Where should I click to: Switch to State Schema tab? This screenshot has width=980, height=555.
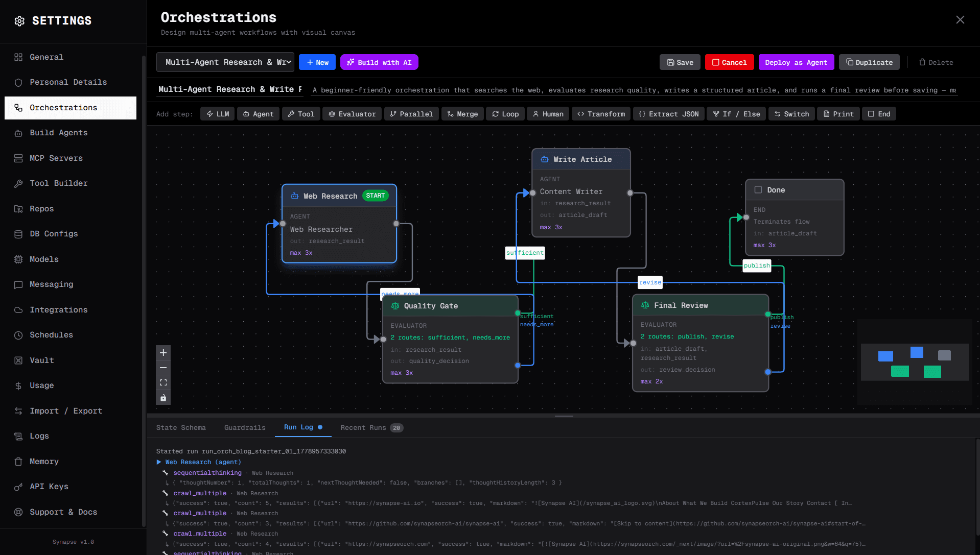(181, 428)
